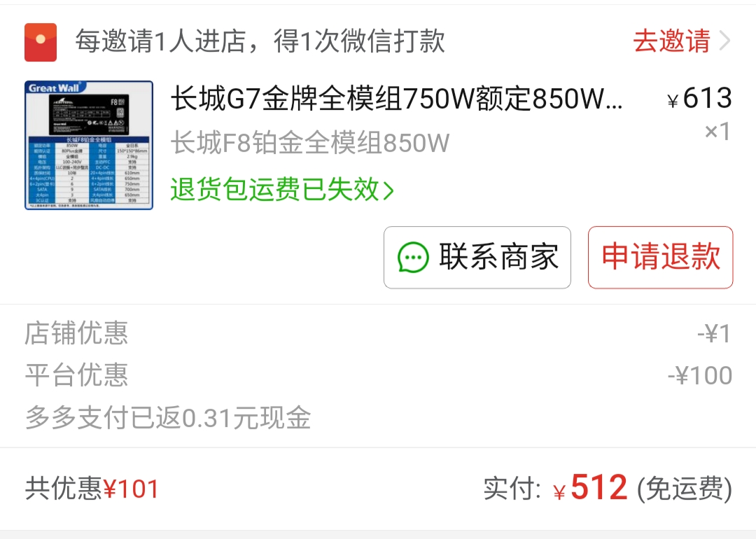Image resolution: width=756 pixels, height=539 pixels.
Task: View the 店铺优惠 discount row
Action: pos(378,333)
